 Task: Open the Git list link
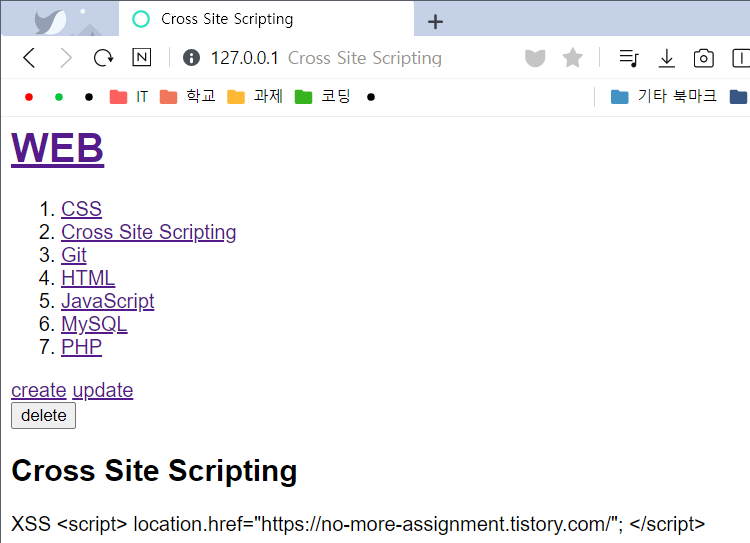74,255
